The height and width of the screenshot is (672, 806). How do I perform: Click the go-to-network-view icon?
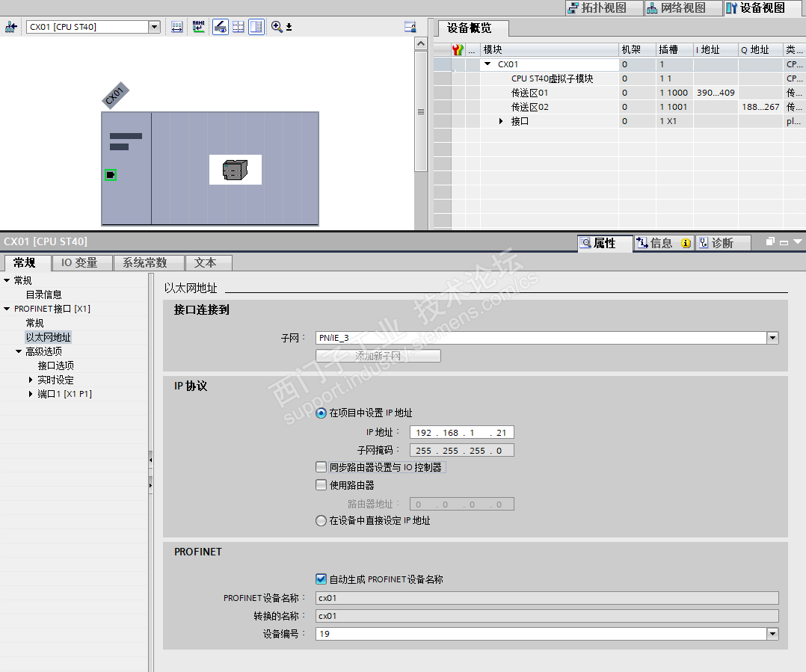point(10,27)
